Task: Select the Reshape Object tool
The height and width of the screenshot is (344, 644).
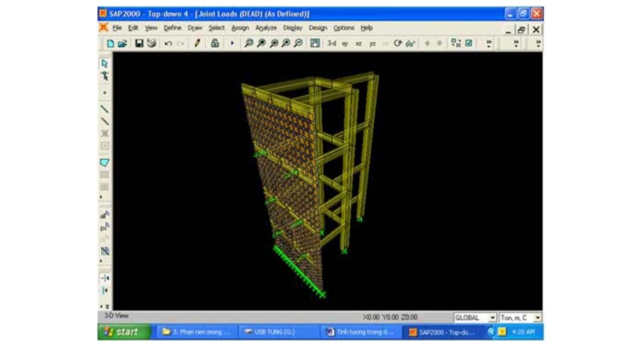Action: pyautogui.click(x=105, y=76)
